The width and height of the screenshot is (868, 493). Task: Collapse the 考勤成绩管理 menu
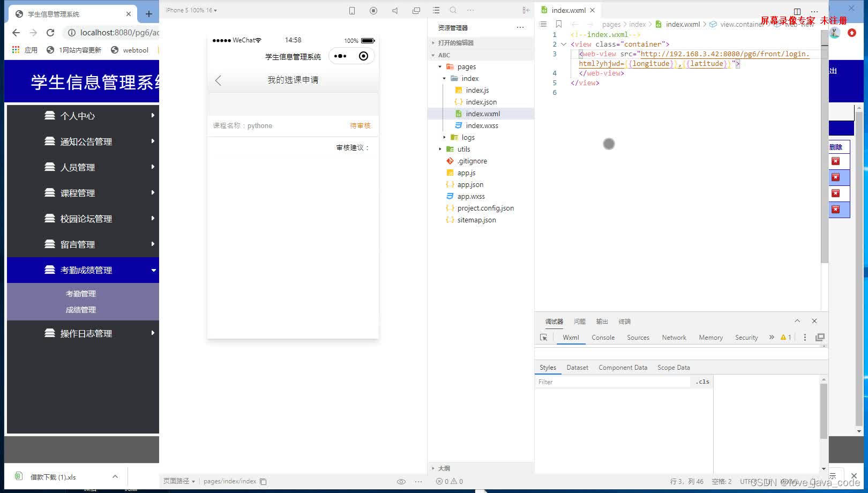pyautogui.click(x=83, y=270)
